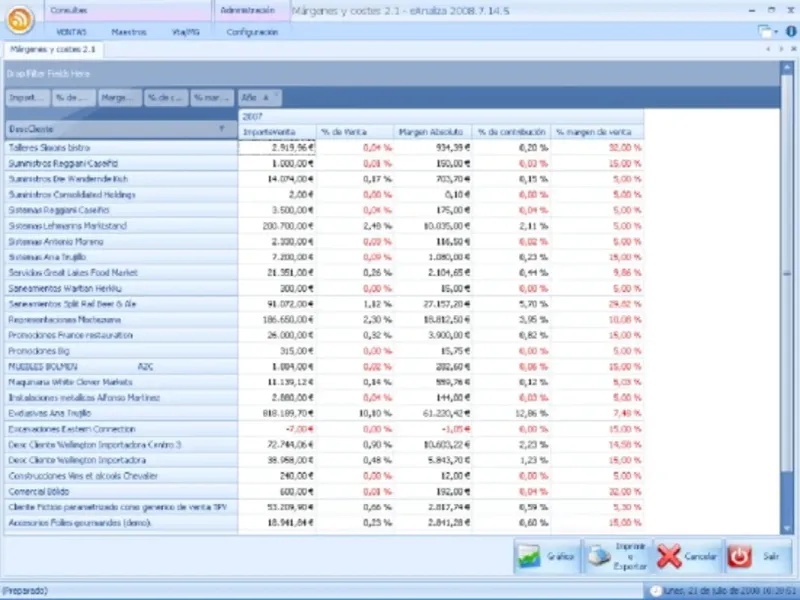Select the Comercial Bólido row
The height and width of the screenshot is (600, 800).
[120, 492]
